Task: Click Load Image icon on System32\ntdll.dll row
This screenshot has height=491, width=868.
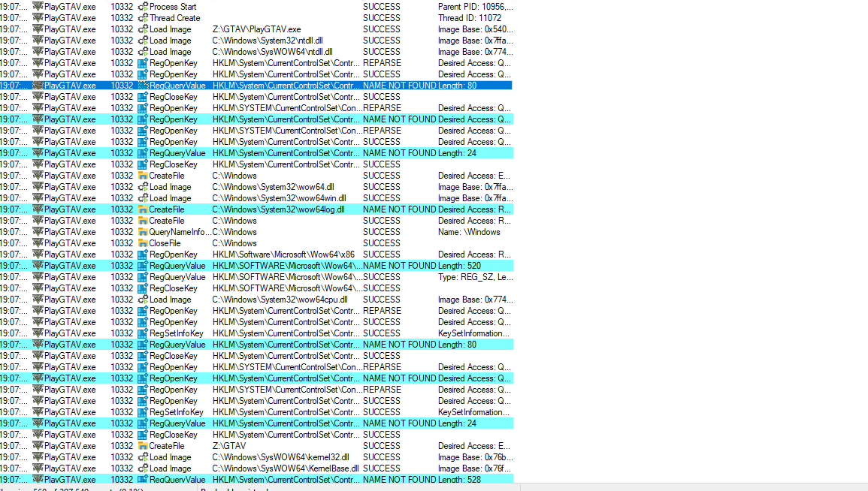Action: (x=143, y=41)
